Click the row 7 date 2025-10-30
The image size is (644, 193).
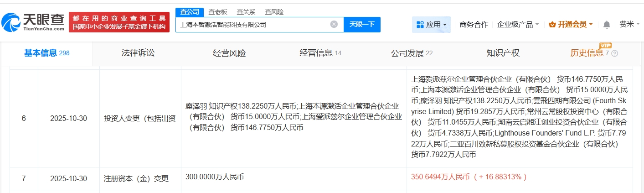[68, 178]
